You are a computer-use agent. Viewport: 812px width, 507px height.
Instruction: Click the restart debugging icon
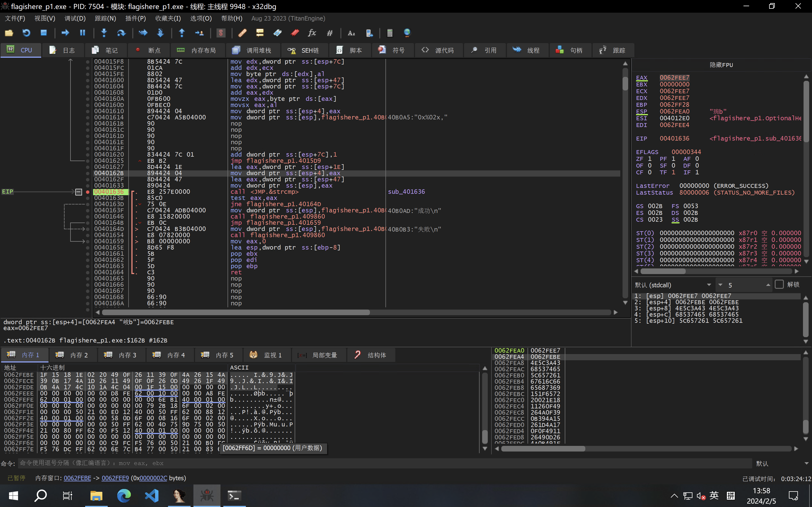[x=26, y=33]
